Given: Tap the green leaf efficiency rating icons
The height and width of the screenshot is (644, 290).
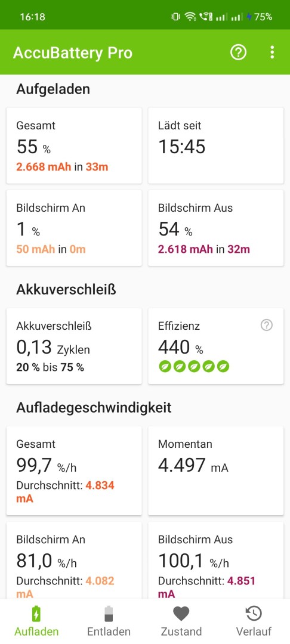Looking at the screenshot, I should tap(194, 366).
